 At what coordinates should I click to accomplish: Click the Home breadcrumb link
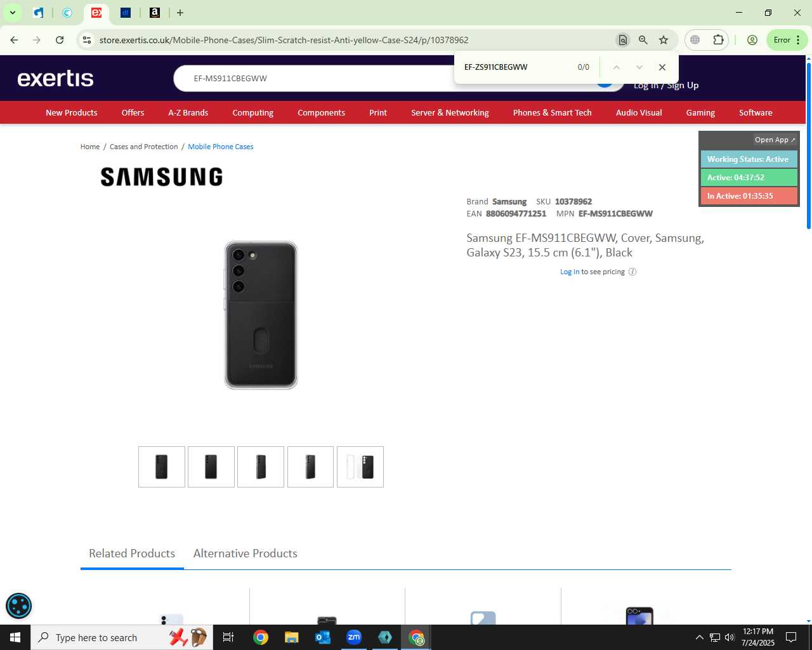pyautogui.click(x=90, y=147)
